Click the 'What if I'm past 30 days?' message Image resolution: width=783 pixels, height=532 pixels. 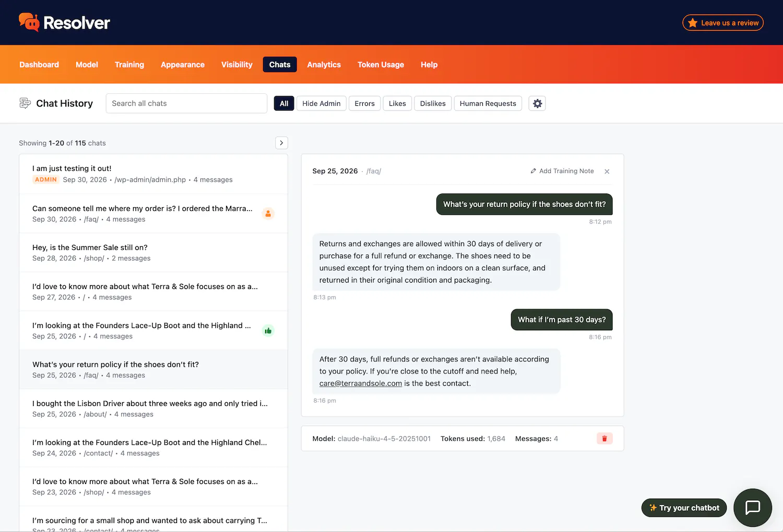click(562, 320)
